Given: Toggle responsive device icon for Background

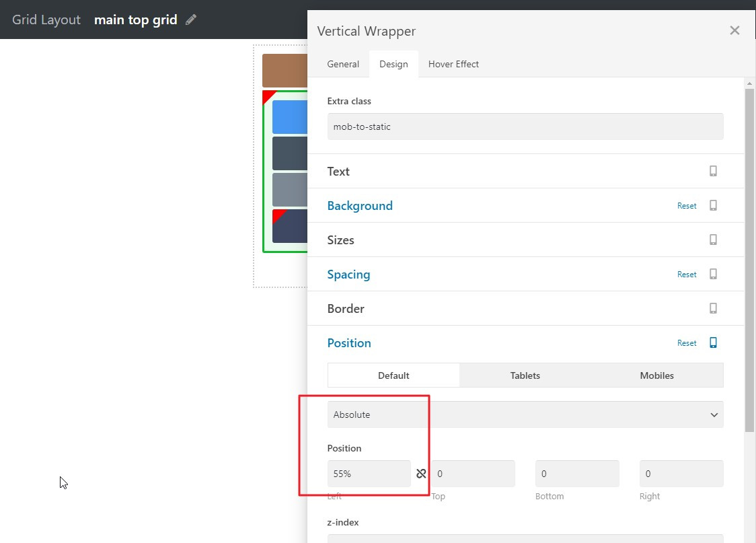Looking at the screenshot, I should (x=713, y=205).
